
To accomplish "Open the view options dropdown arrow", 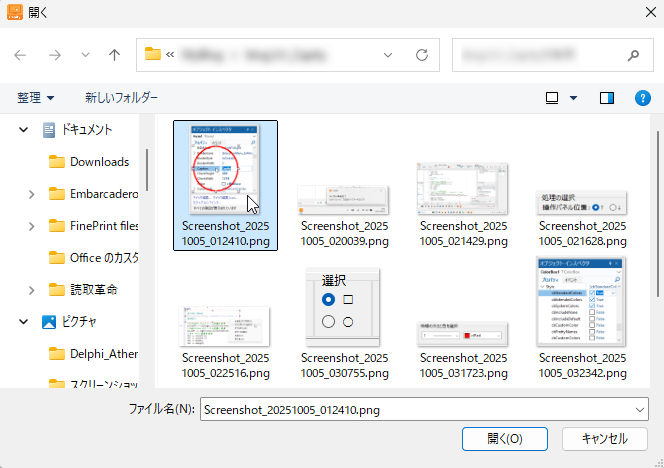I will click(573, 98).
